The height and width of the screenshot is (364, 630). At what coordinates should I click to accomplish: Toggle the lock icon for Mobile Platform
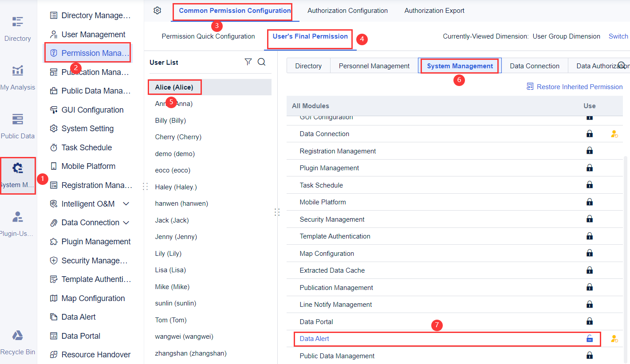[590, 202]
